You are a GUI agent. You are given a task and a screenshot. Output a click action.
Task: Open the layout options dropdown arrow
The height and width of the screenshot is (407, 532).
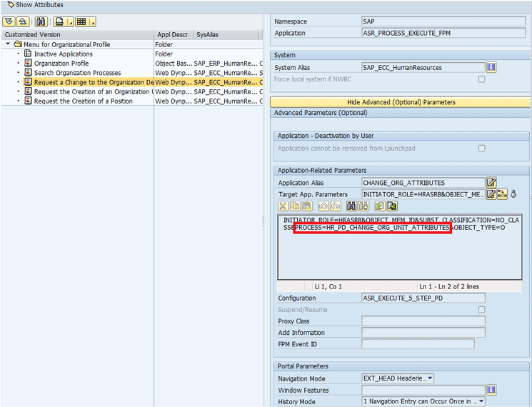[93, 21]
